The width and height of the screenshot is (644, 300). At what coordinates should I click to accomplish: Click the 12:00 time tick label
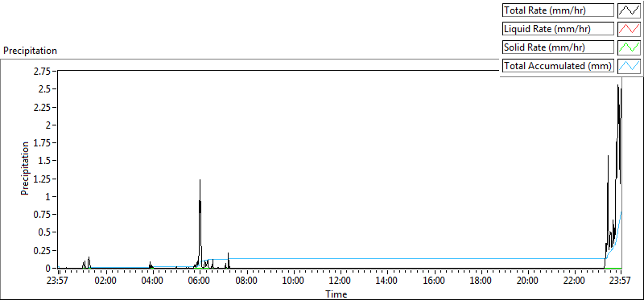[341, 282]
